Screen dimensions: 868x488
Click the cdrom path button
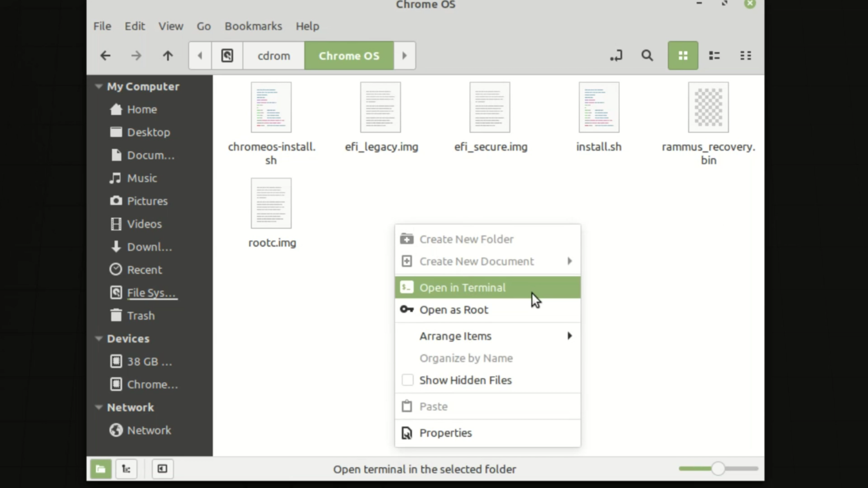tap(274, 56)
